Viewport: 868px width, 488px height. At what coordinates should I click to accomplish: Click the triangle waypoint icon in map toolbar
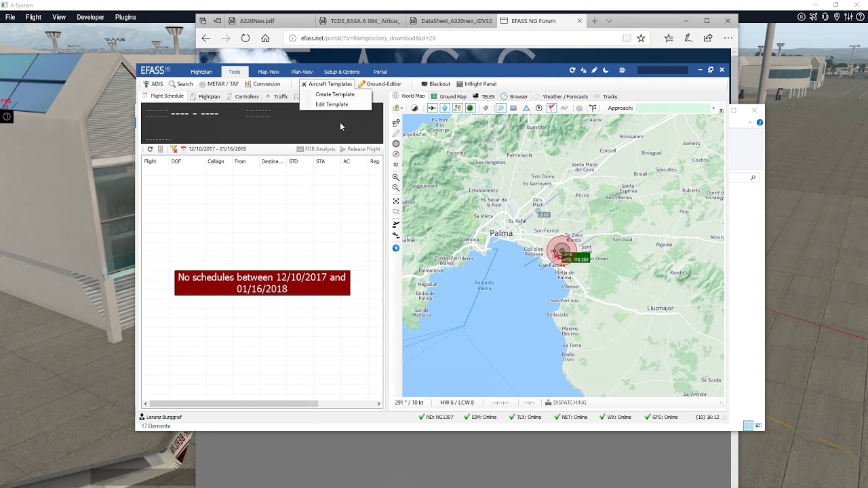tap(526, 108)
